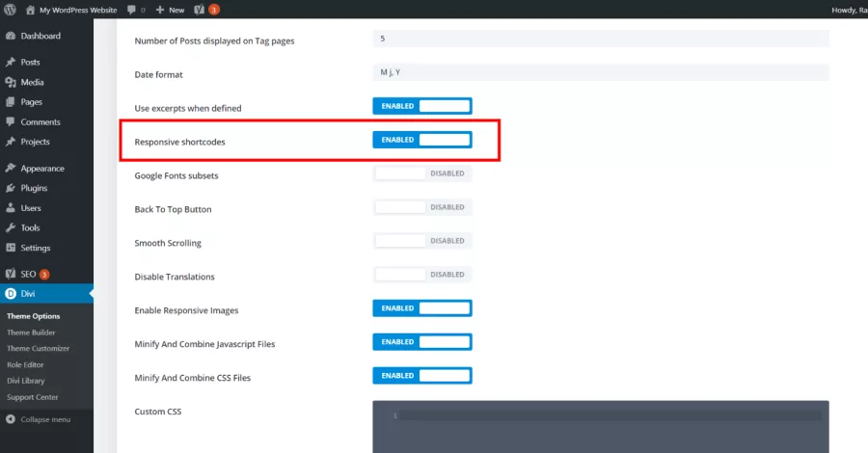Click the Collapse menu arrow icon
The height and width of the screenshot is (453, 868).
click(x=11, y=419)
